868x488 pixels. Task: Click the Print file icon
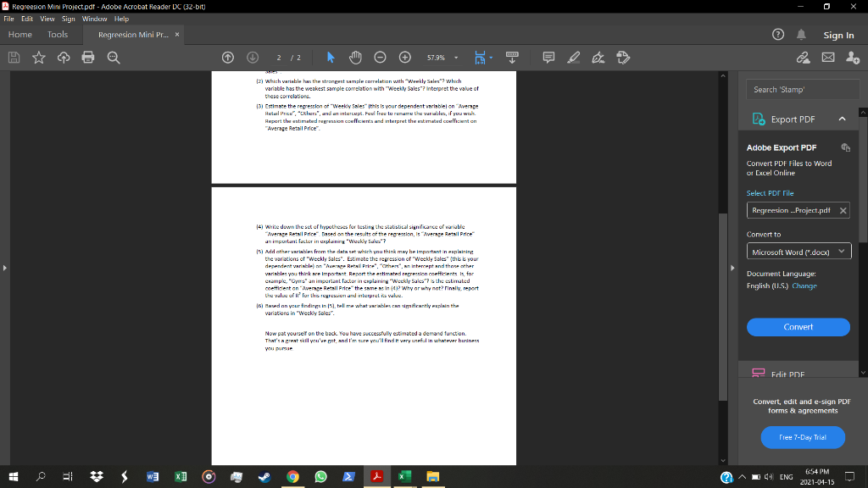(x=88, y=58)
